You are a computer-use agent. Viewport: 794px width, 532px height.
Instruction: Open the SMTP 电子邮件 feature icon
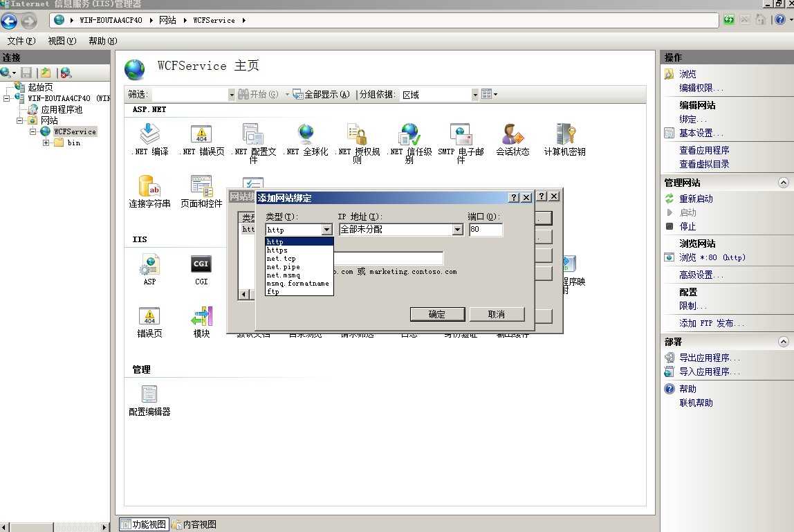coord(461,143)
